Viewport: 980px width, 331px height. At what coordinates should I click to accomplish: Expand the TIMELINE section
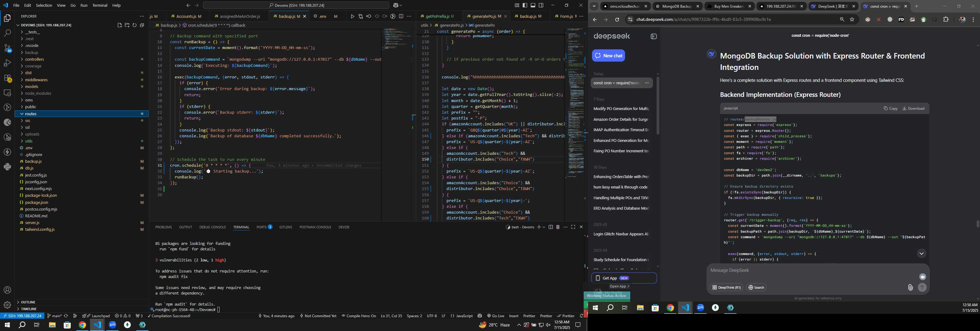pyautogui.click(x=81, y=309)
